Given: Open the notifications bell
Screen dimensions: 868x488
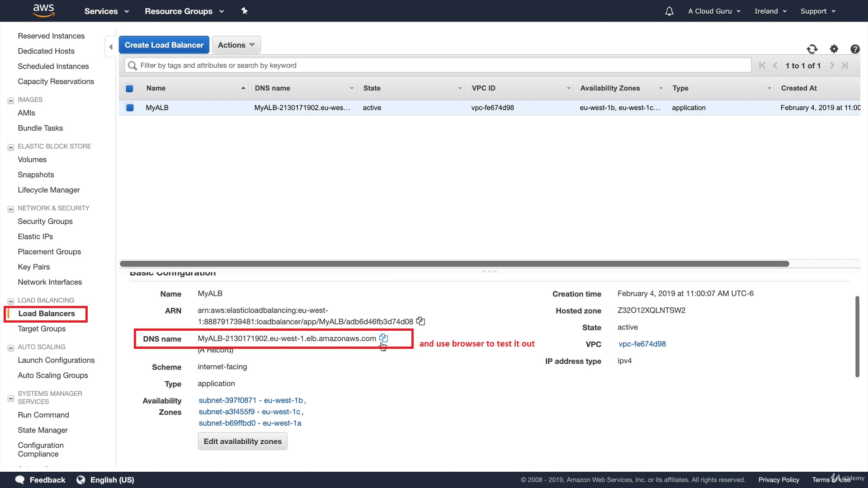Looking at the screenshot, I should coord(669,11).
